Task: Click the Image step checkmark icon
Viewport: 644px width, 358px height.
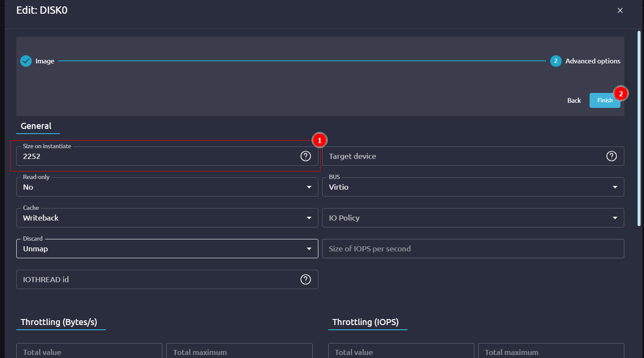Action: click(x=26, y=61)
